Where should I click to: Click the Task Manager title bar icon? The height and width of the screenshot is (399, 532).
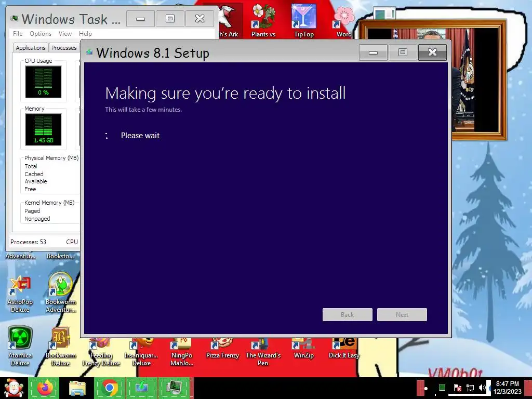pos(14,18)
